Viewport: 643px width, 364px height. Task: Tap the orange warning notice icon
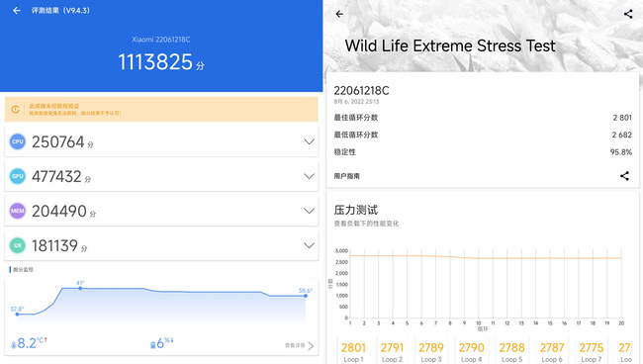click(x=16, y=109)
